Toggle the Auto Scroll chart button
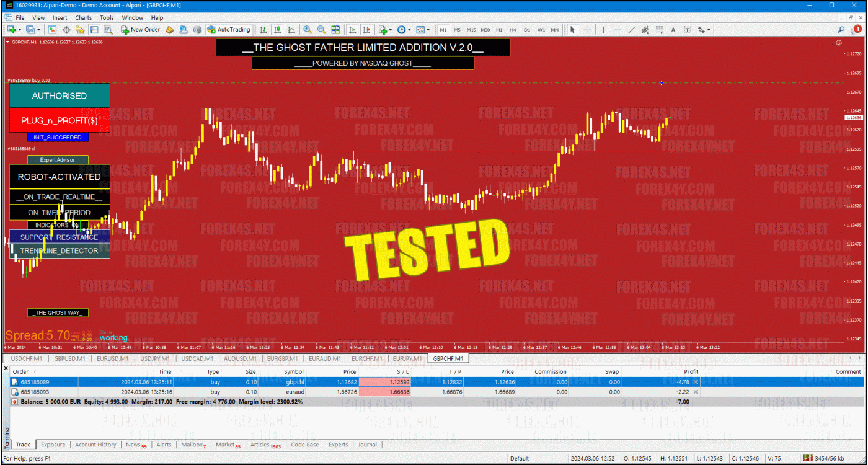 353,30
